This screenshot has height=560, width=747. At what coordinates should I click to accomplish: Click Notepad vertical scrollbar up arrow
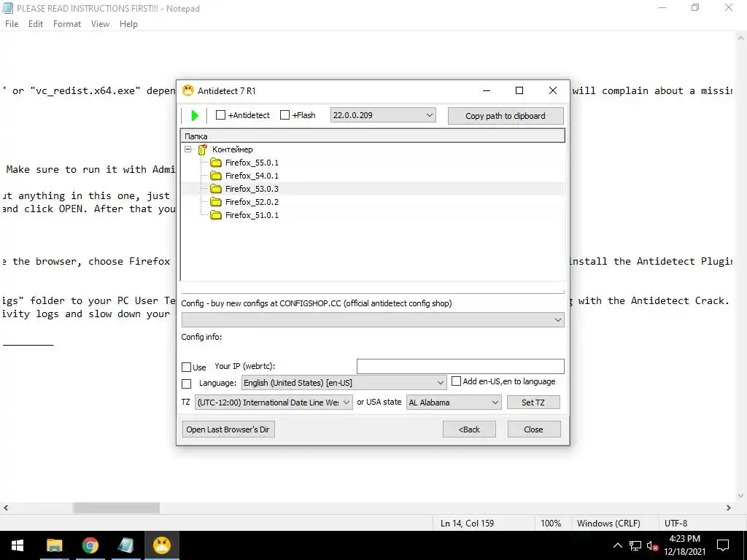coord(741,37)
